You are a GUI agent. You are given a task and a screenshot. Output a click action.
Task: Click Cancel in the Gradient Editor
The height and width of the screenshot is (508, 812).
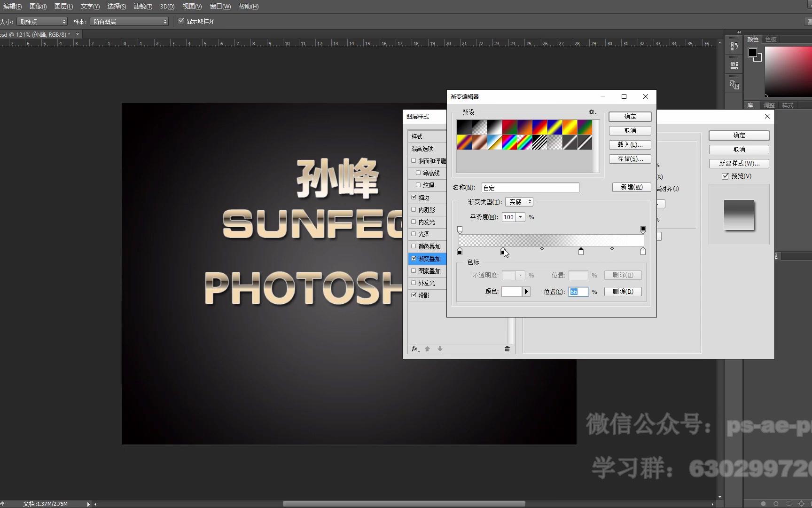coord(630,130)
